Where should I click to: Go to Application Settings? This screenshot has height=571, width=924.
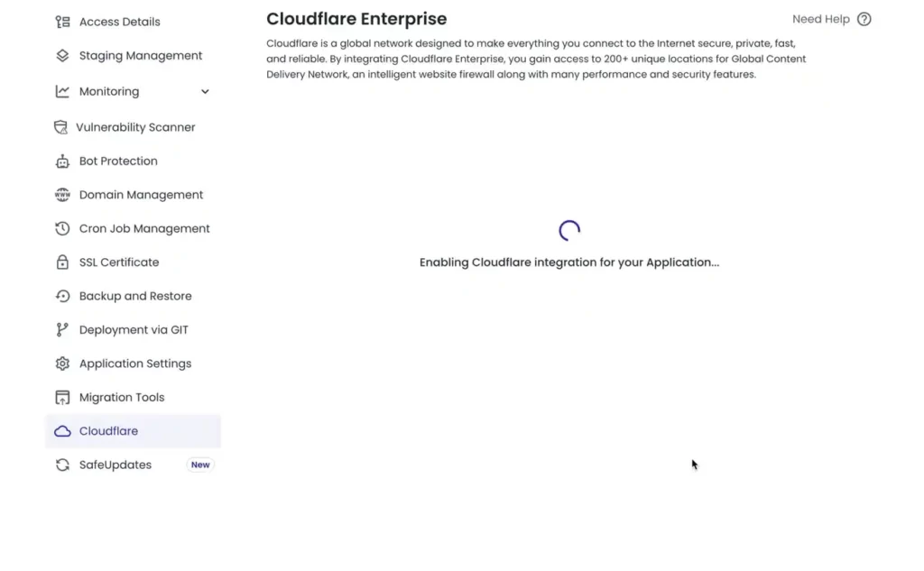pyautogui.click(x=134, y=364)
